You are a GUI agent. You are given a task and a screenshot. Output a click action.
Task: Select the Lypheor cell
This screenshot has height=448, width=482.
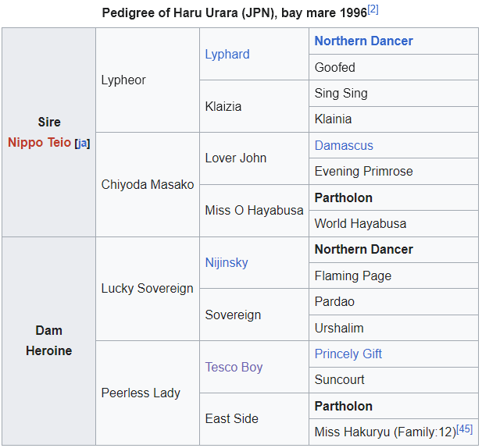tap(148, 80)
